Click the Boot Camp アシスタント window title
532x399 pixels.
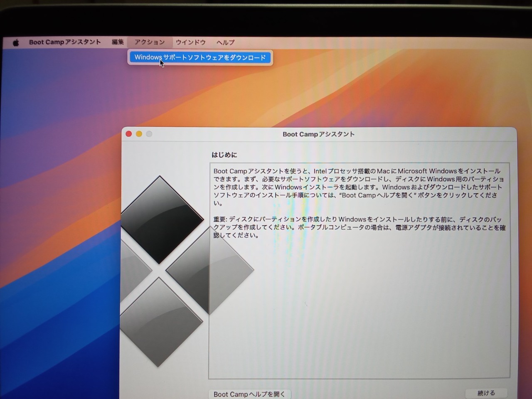pos(318,134)
